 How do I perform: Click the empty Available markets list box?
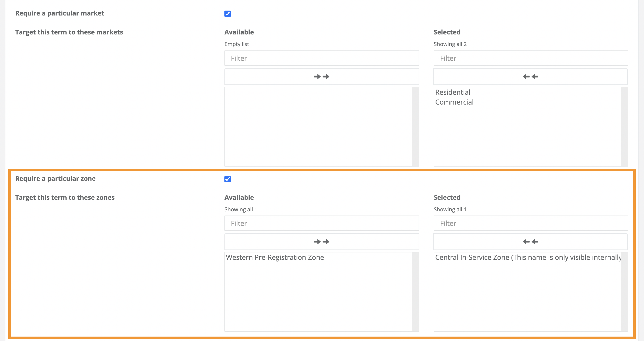pyautogui.click(x=318, y=127)
